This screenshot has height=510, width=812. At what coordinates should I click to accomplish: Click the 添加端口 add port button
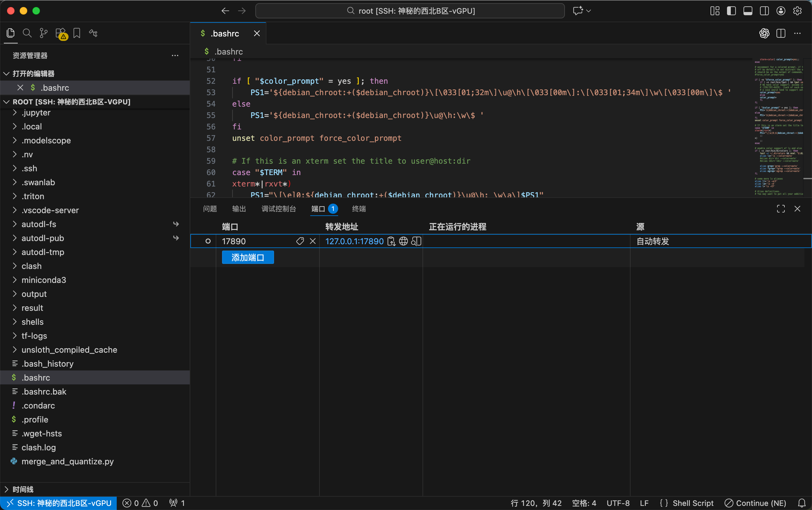coord(248,258)
